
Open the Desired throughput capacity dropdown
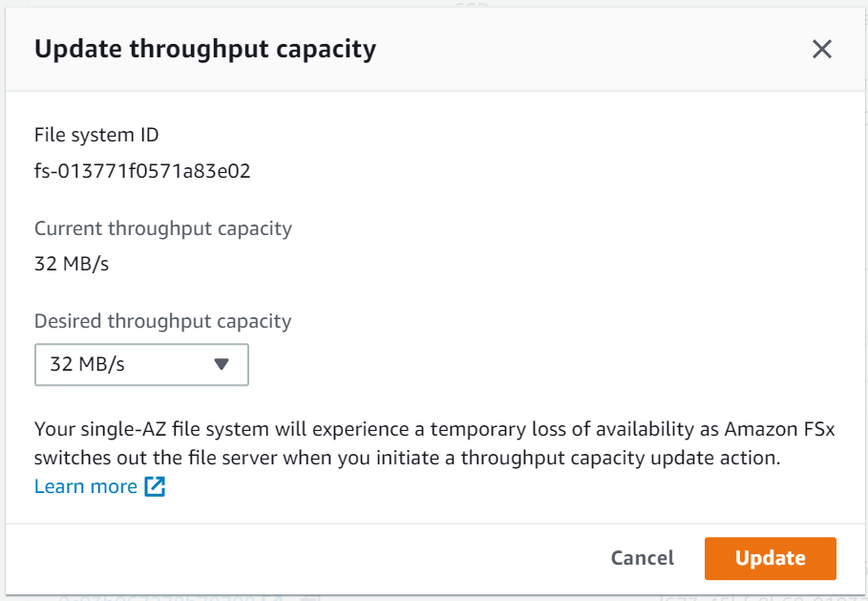click(141, 365)
